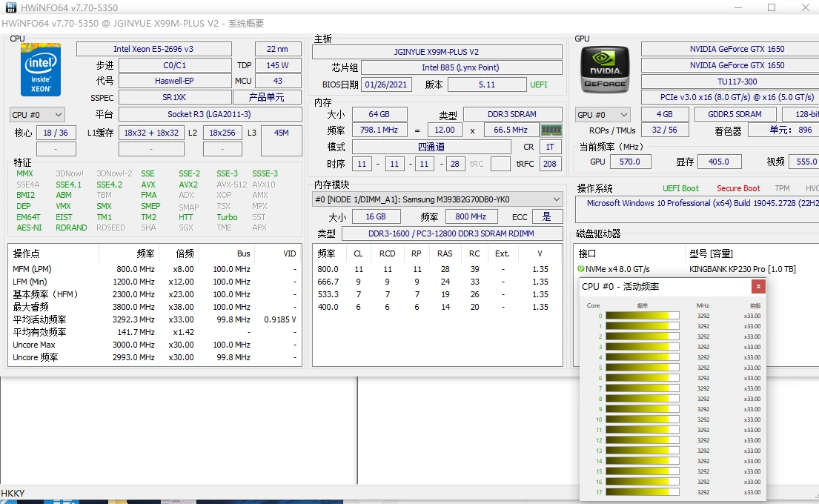Click the MCU value 43
This screenshot has height=504, width=819.
pos(278,81)
